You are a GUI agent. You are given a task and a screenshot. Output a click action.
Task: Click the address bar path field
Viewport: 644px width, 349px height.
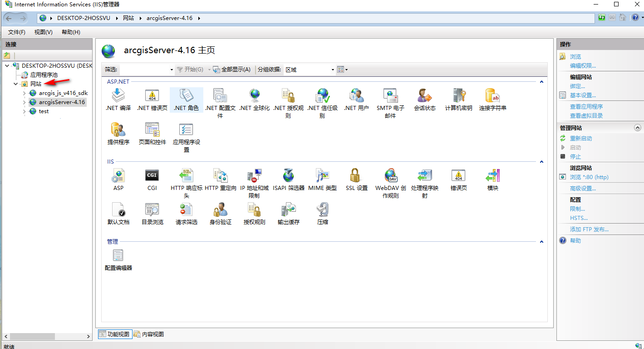tap(316, 18)
